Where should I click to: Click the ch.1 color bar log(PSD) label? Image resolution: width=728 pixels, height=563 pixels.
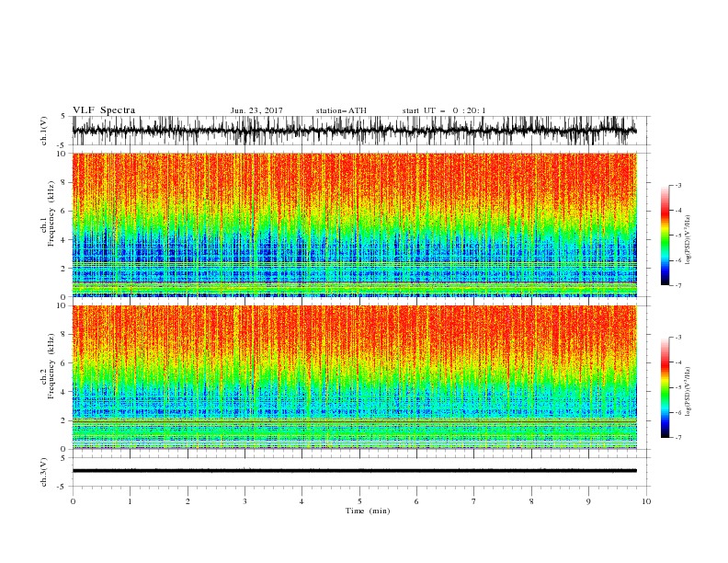688,240
